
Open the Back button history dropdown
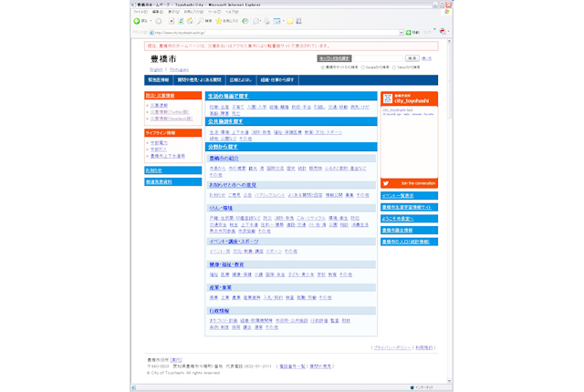click(x=151, y=21)
